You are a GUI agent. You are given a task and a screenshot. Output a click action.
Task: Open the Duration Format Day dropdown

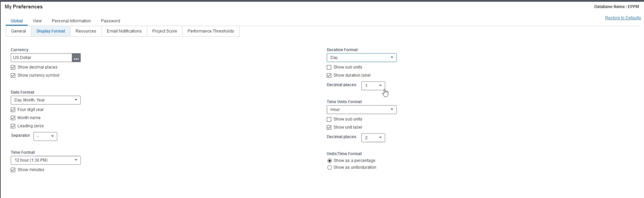(361, 58)
